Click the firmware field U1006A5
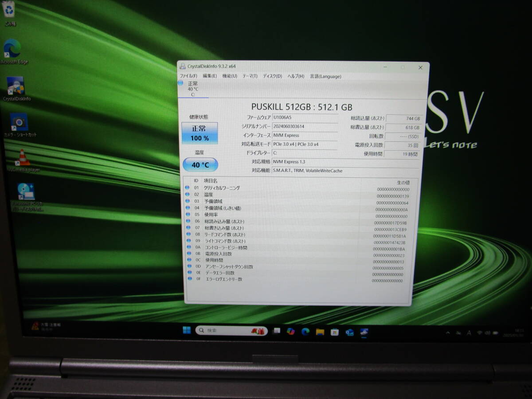The image size is (532, 399). click(305, 117)
